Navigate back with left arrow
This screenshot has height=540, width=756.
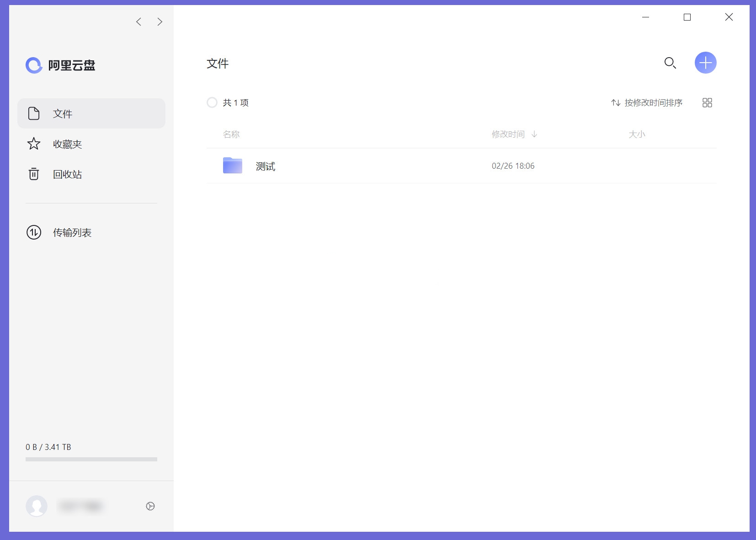(138, 22)
